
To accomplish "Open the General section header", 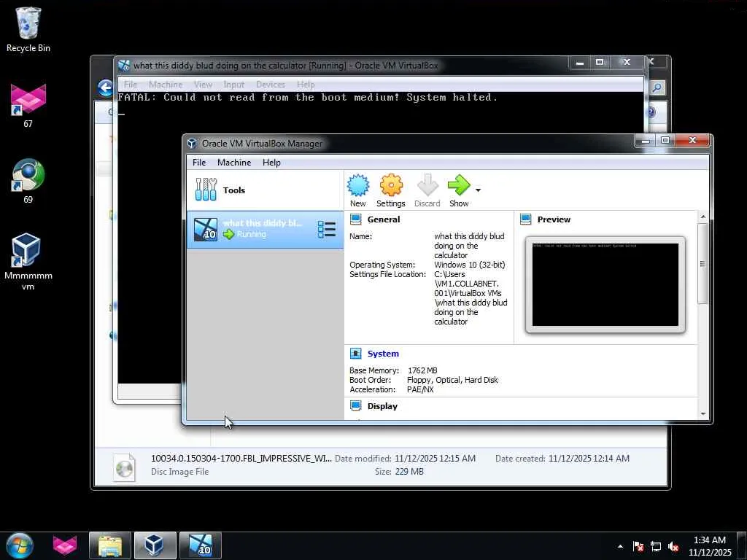I will click(384, 219).
